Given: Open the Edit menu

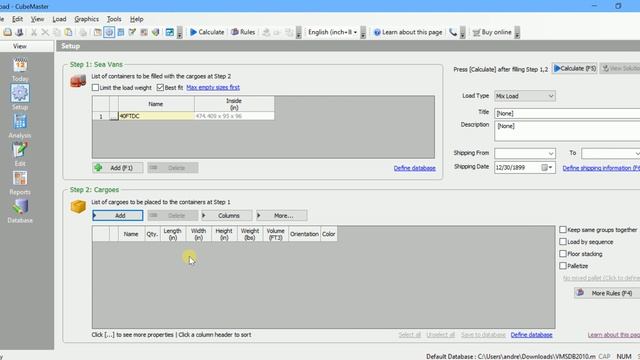Looking at the screenshot, I should pos(18,19).
